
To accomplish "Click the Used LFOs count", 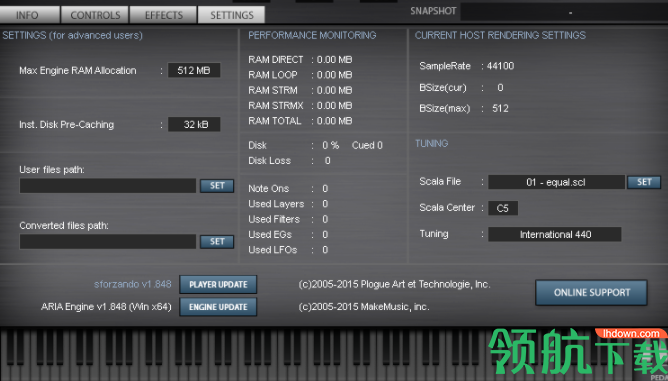I will click(325, 250).
